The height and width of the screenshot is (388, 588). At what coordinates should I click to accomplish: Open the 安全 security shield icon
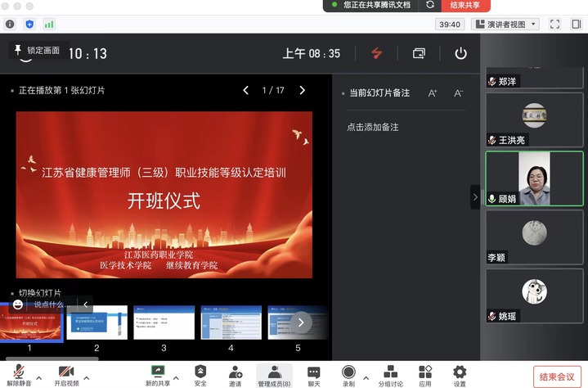(200, 374)
